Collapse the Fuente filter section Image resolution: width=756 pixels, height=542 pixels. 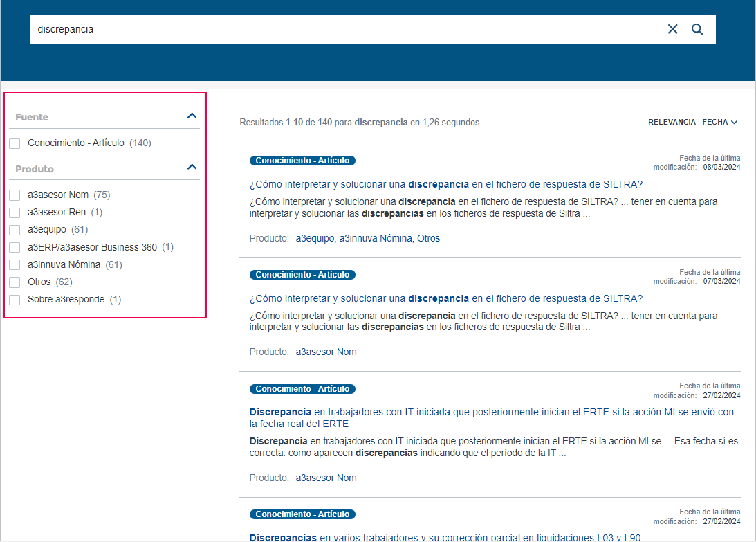[192, 116]
